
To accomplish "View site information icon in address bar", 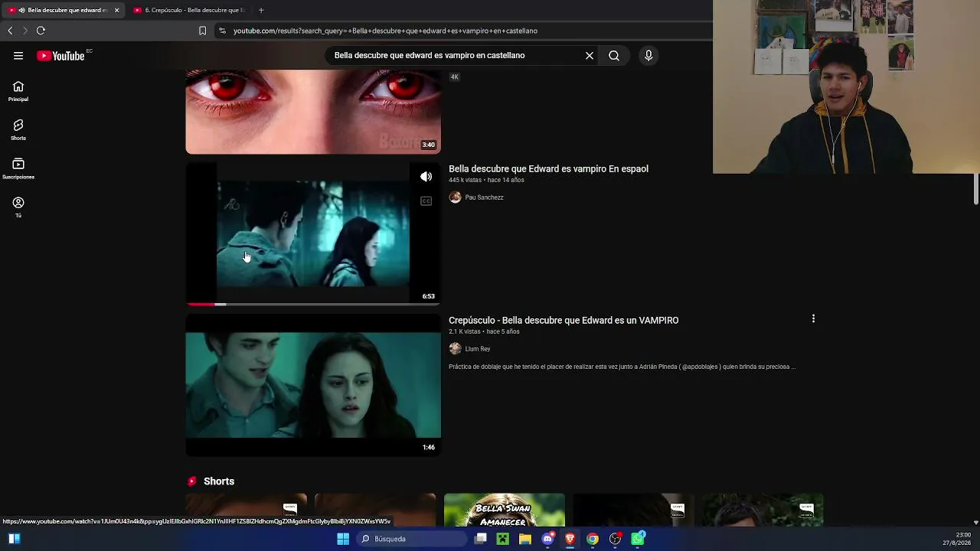I will [x=222, y=31].
